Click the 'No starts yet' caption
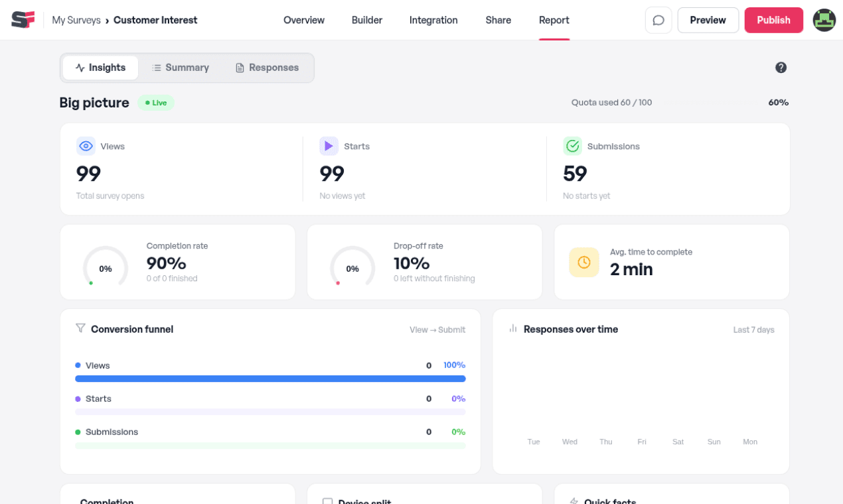843x504 pixels. [587, 196]
